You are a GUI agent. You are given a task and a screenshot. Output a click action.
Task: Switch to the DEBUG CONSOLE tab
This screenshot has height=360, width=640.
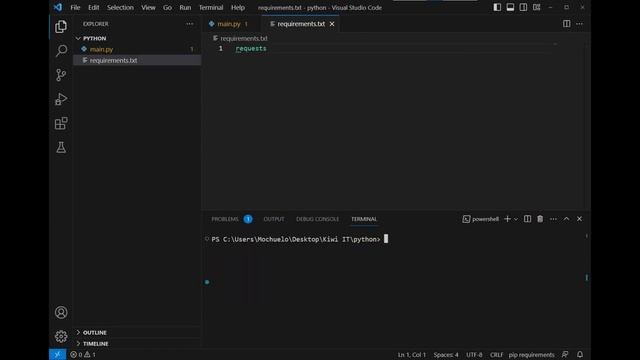click(x=317, y=219)
